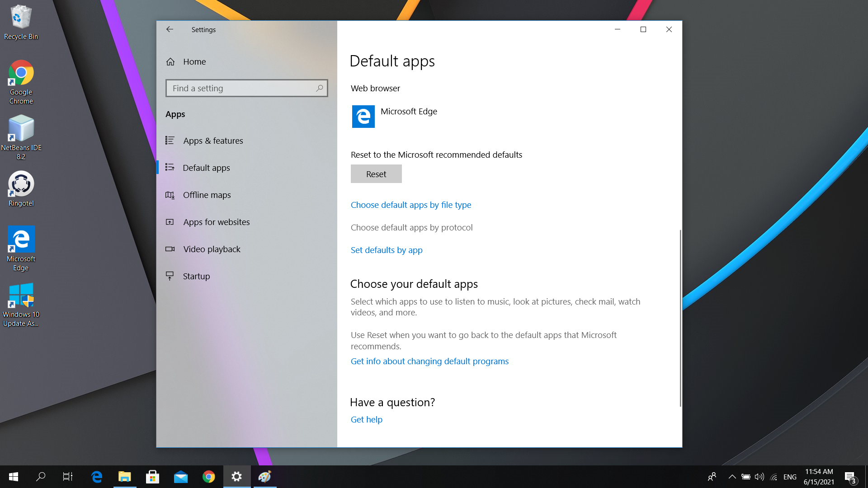Click the search magnifier in Find a setting
The image size is (868, 488).
coord(319,88)
